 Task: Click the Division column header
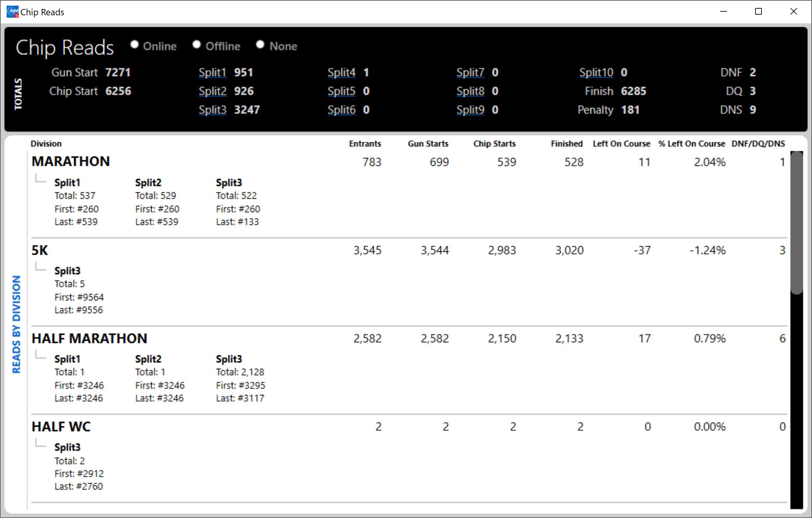tap(46, 144)
